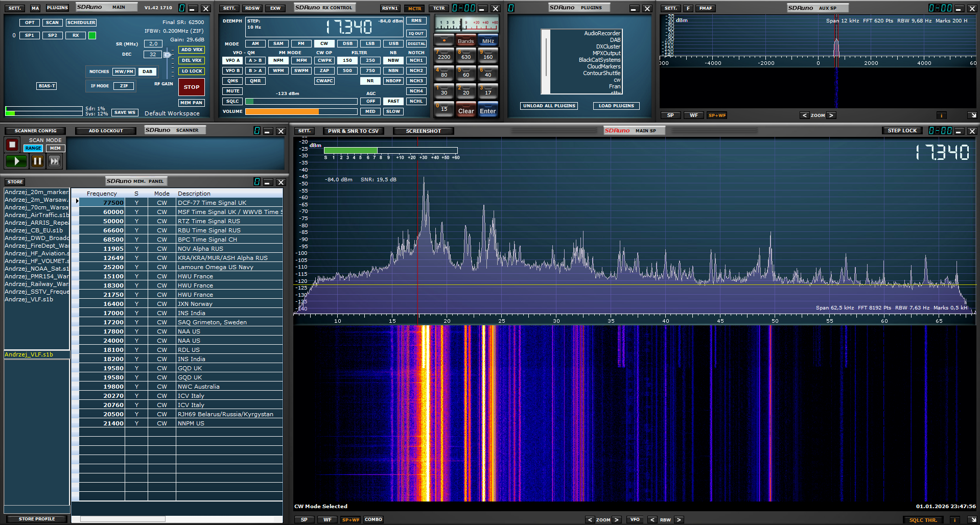The height and width of the screenshot is (525, 980).
Task: Switch Main SP view to WF mode
Action: (x=327, y=520)
